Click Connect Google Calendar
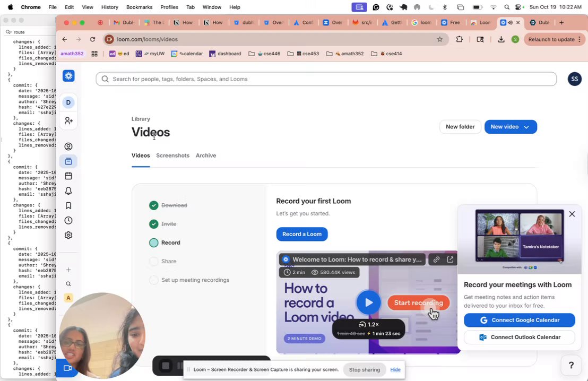 coord(520,320)
